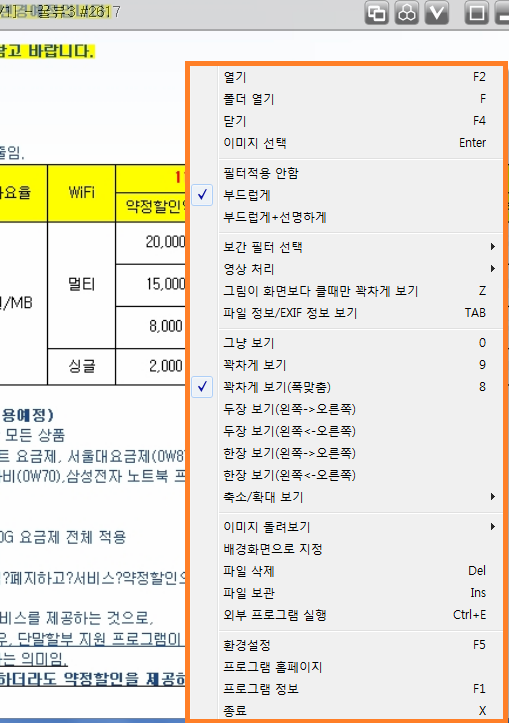The image size is (509, 723).
Task: Expand 보간 필터 선택 submenu
Action: coord(361,247)
